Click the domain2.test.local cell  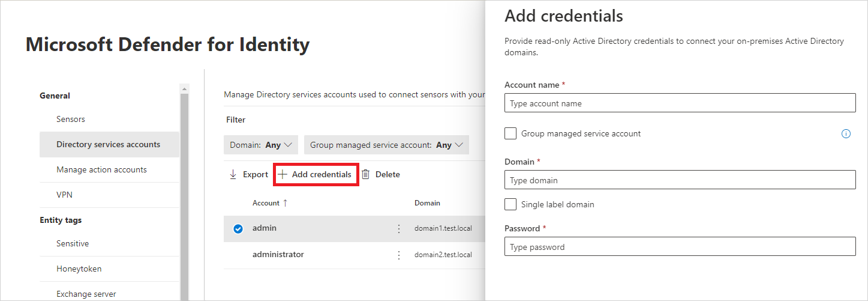[x=443, y=255]
